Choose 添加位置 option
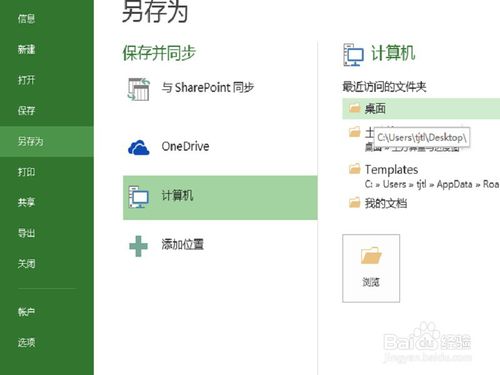 pyautogui.click(x=182, y=244)
